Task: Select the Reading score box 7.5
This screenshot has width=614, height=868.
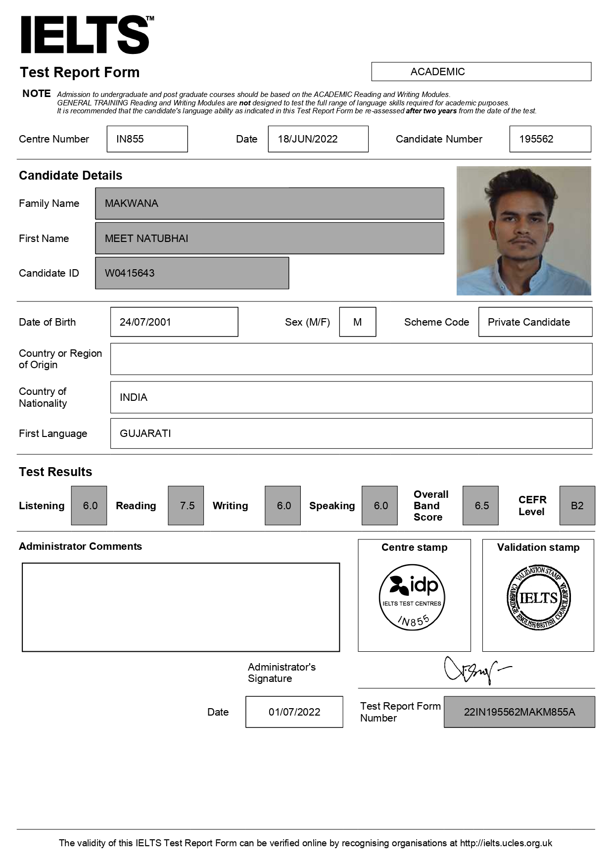Action: 186,505
